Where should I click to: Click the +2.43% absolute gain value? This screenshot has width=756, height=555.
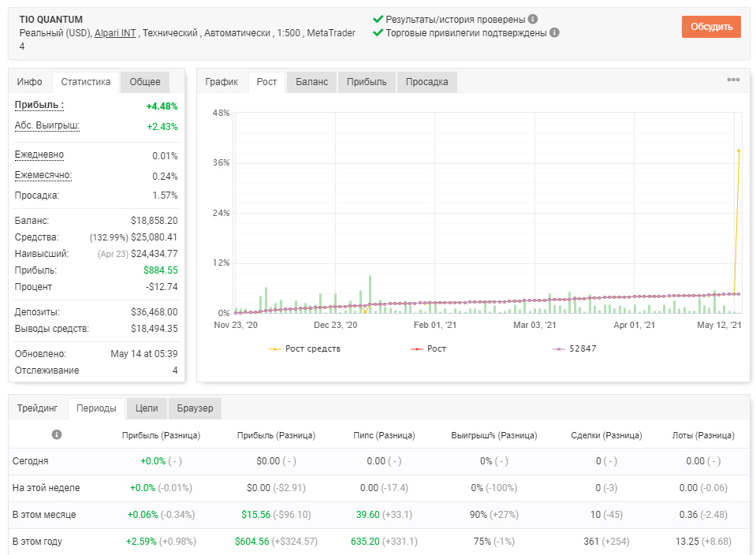pyautogui.click(x=162, y=126)
